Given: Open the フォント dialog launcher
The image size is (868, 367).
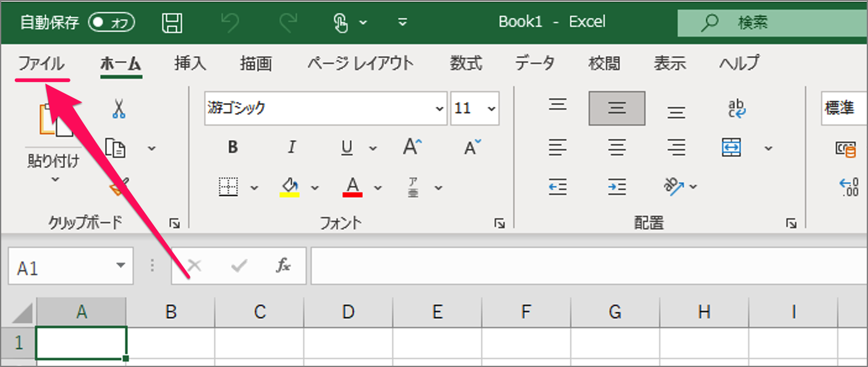Looking at the screenshot, I should tap(500, 224).
